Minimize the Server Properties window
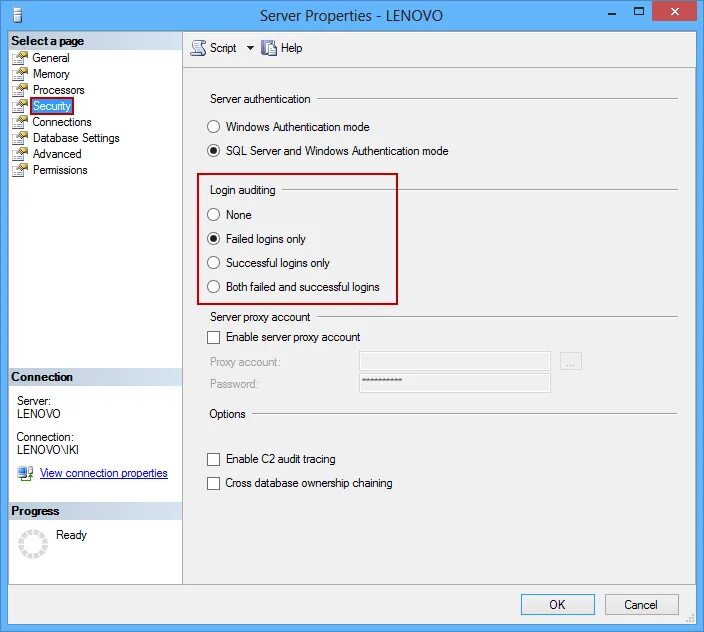 coord(612,13)
